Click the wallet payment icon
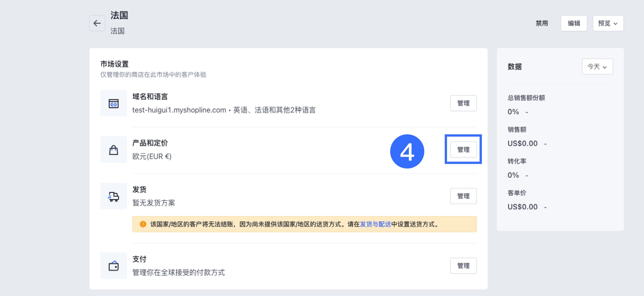The height and width of the screenshot is (296, 644). click(113, 266)
